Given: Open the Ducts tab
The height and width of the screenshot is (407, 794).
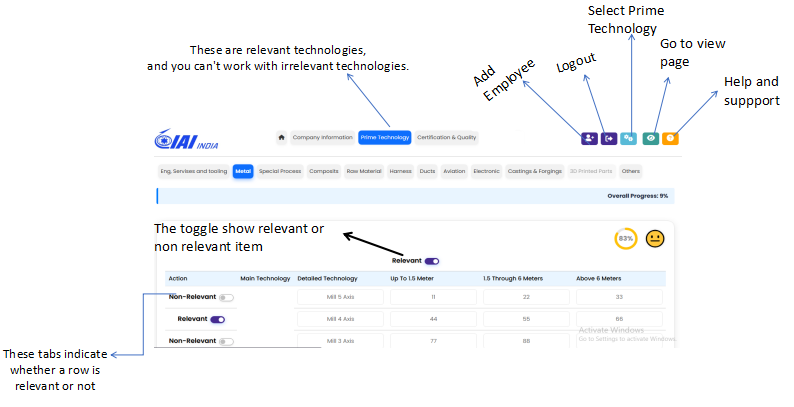Looking at the screenshot, I should pyautogui.click(x=427, y=171).
